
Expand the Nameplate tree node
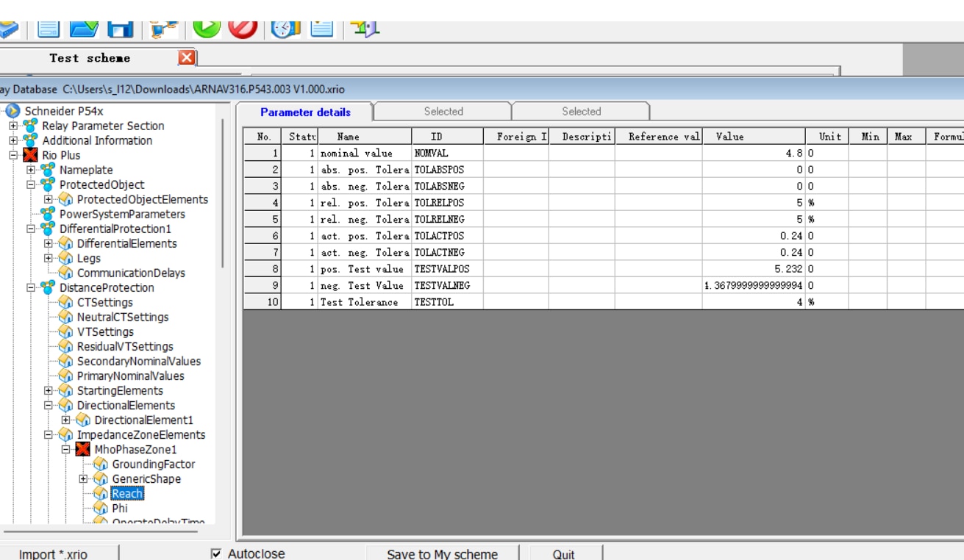(30, 170)
